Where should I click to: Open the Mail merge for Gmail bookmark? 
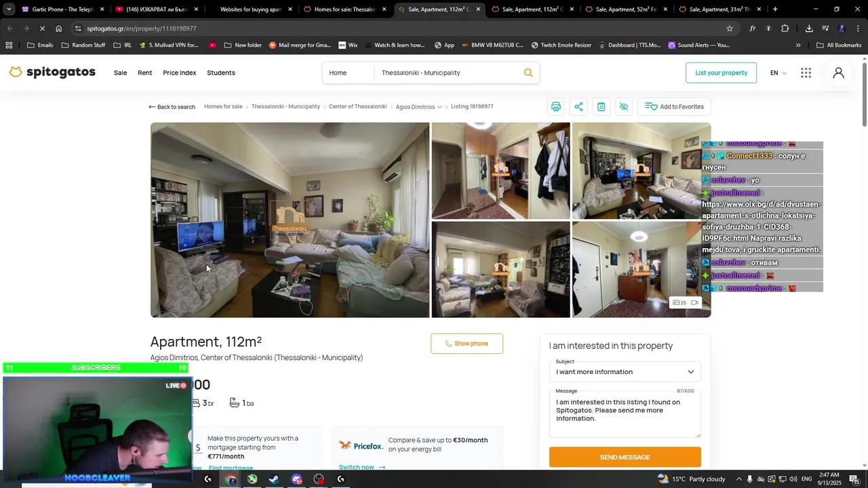pyautogui.click(x=300, y=45)
